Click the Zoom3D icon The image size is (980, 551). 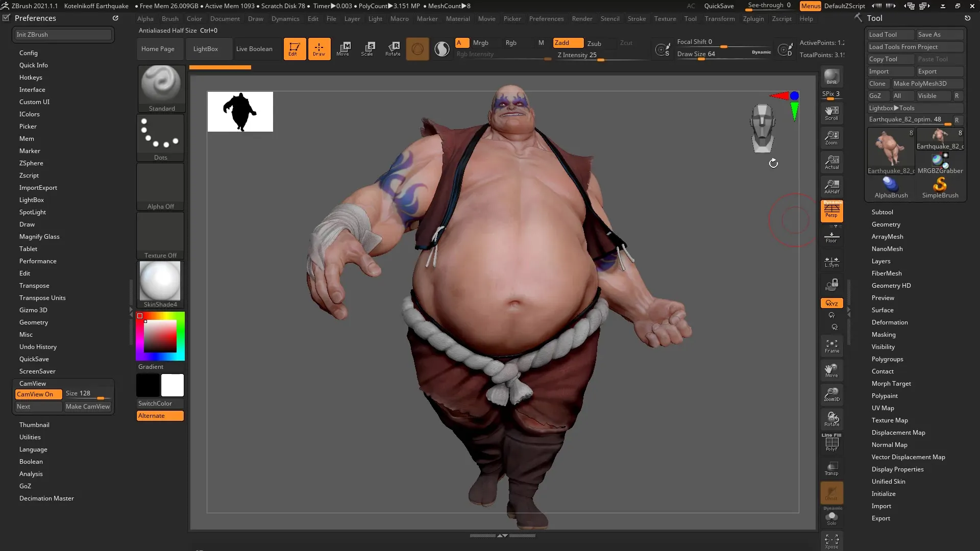point(831,394)
